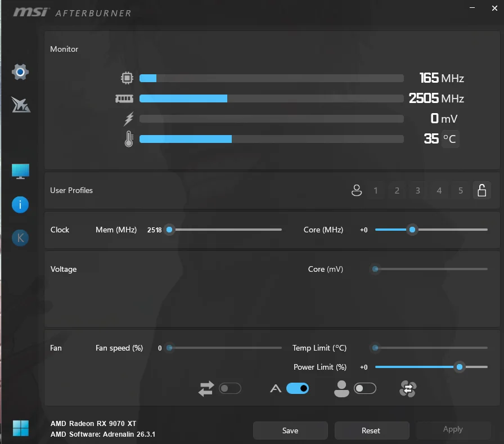The height and width of the screenshot is (444, 504).
Task: Select user profile 2
Action: (x=397, y=190)
